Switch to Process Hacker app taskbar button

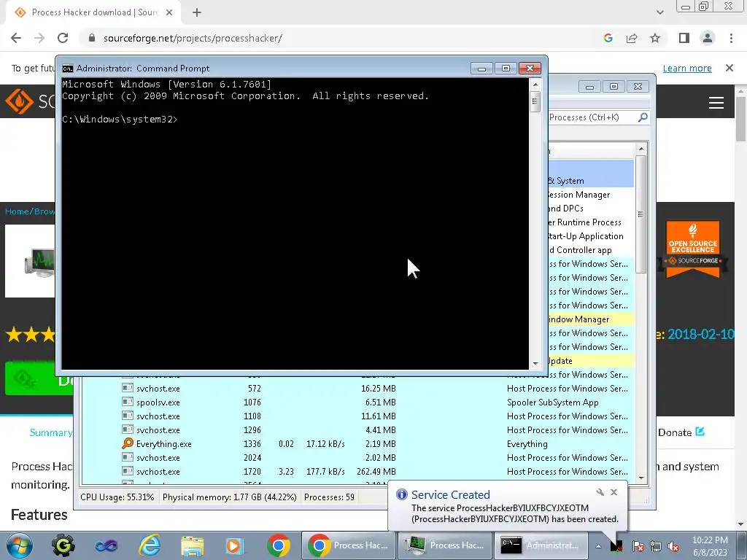coord(444,545)
